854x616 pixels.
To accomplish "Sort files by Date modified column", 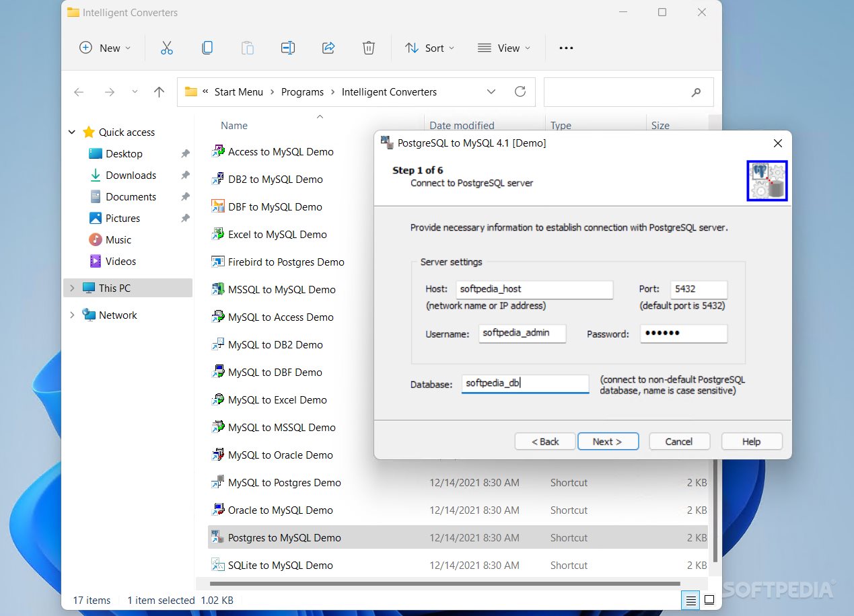I will [x=462, y=126].
